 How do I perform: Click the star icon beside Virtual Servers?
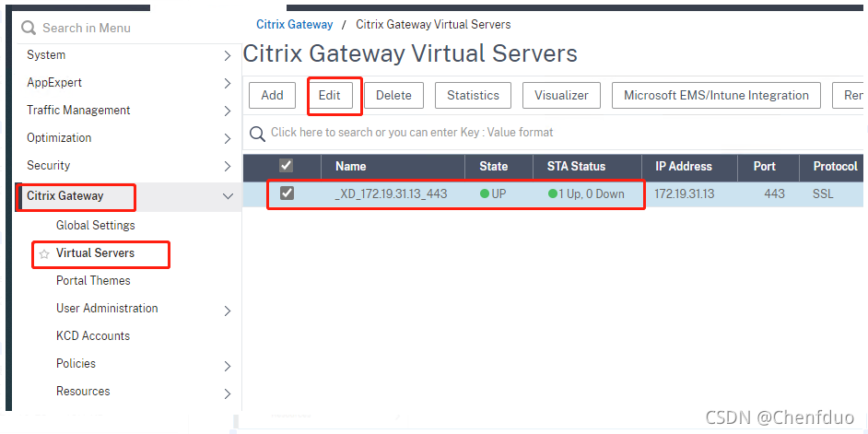pyautogui.click(x=43, y=253)
